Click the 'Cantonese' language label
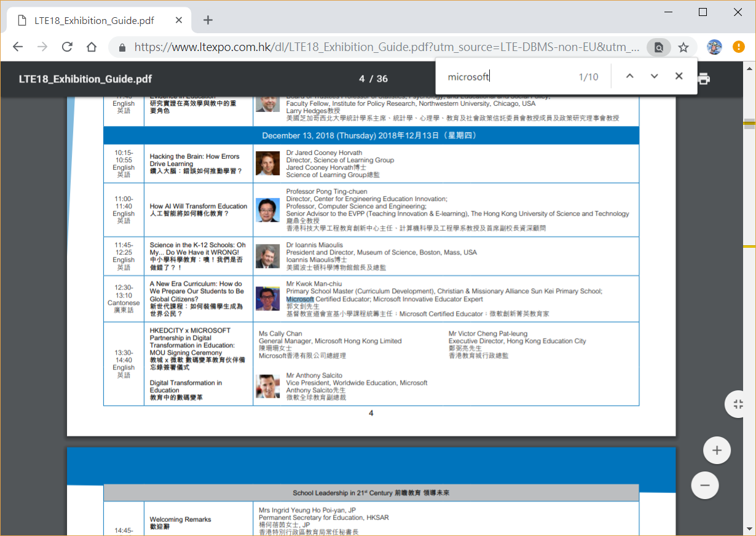The width and height of the screenshot is (756, 536). coord(124,303)
